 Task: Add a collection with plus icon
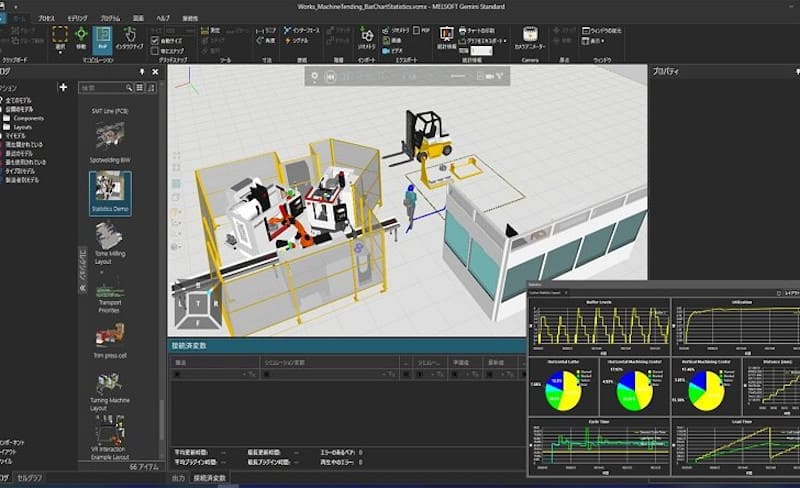pyautogui.click(x=63, y=87)
